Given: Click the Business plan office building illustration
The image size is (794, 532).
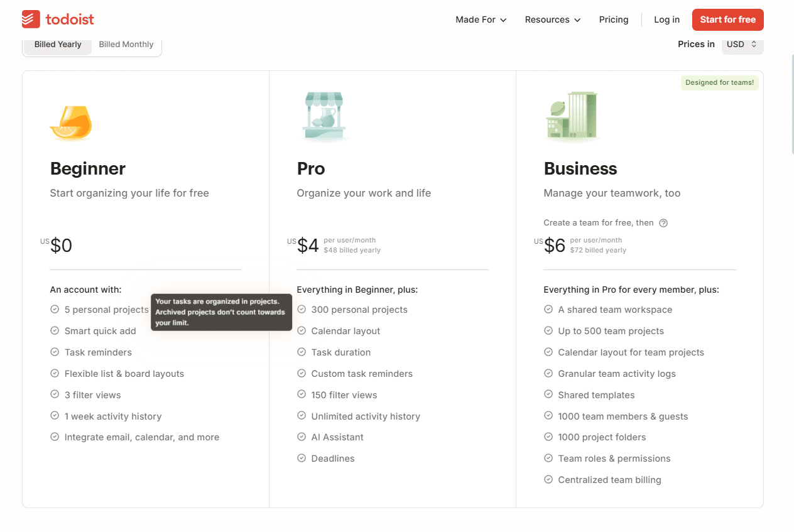Looking at the screenshot, I should (x=571, y=116).
